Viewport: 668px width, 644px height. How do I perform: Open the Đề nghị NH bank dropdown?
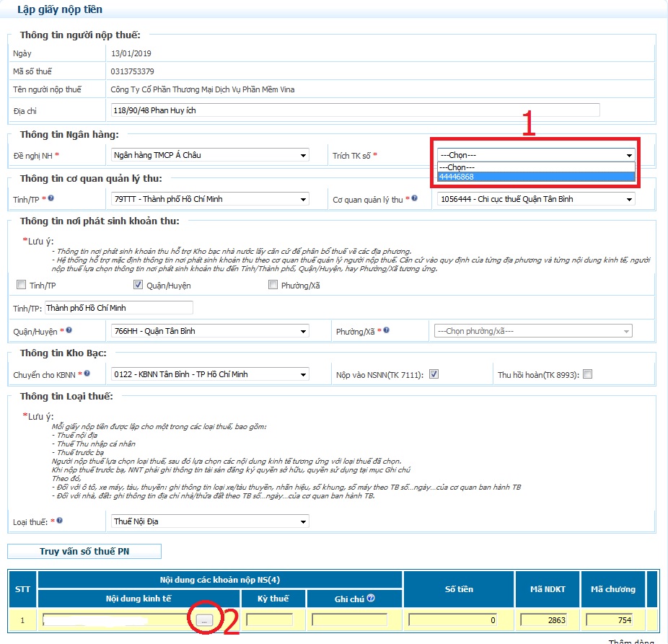(211, 155)
